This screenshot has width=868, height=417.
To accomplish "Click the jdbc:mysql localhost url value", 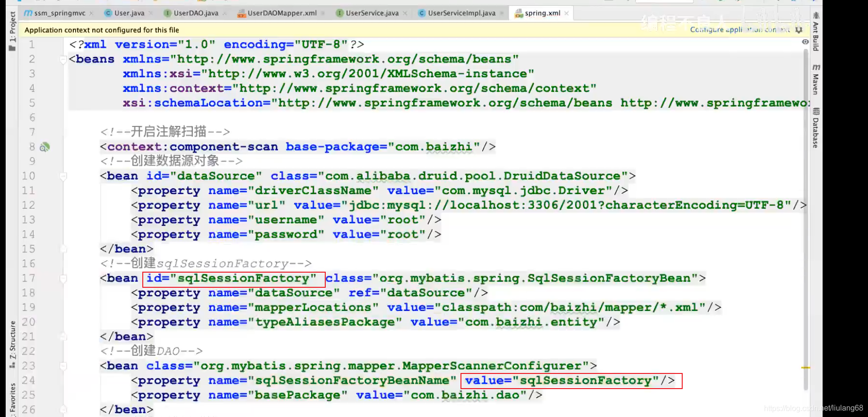I will (565, 205).
